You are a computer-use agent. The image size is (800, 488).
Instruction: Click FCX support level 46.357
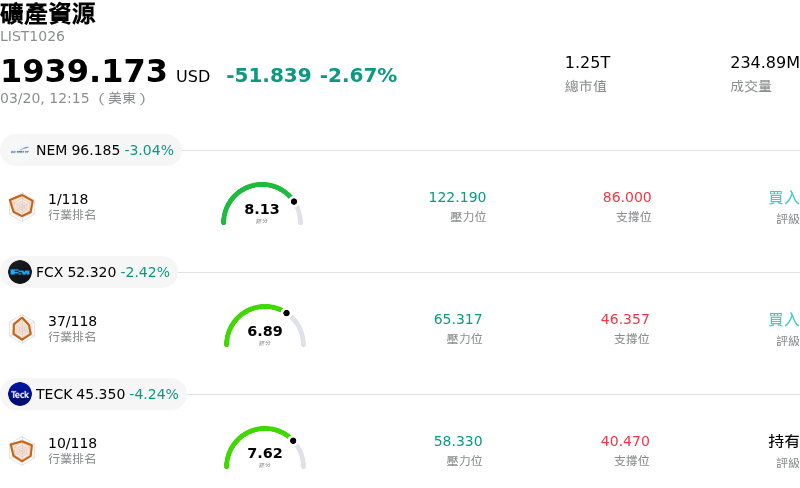[625, 320]
